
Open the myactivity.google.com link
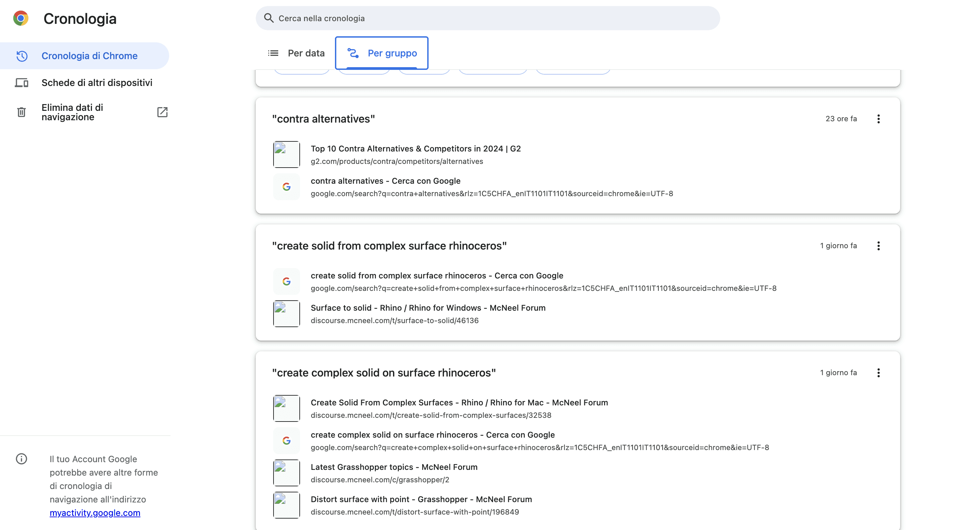click(95, 513)
